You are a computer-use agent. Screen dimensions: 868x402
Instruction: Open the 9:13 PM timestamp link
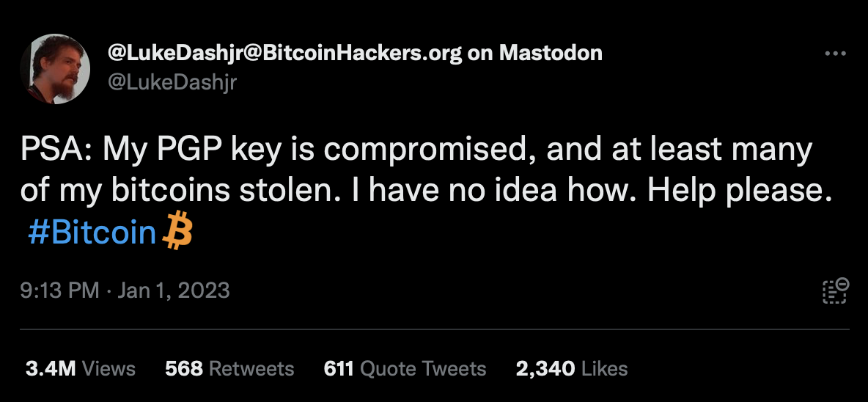(60, 290)
